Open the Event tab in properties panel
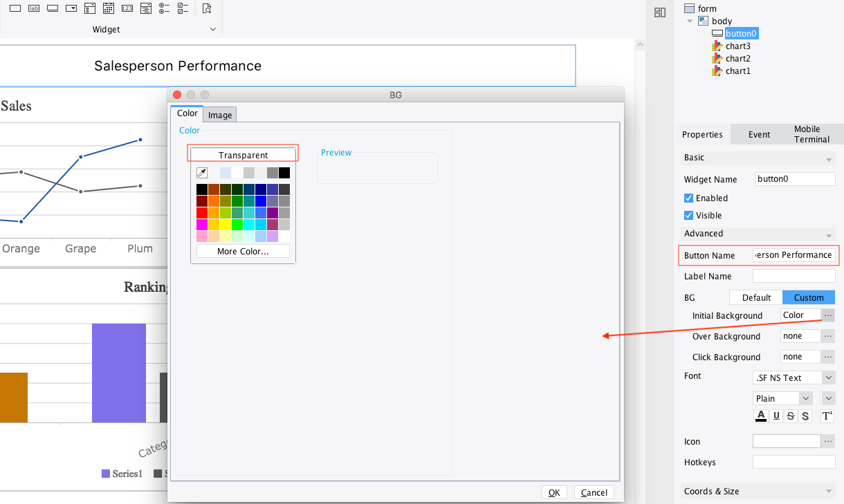Image resolution: width=844 pixels, height=504 pixels. (759, 135)
